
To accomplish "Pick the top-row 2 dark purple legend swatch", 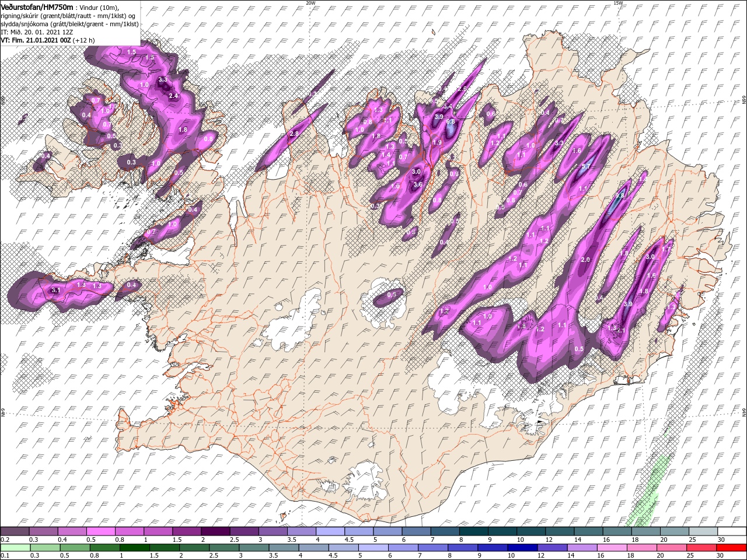I will [215, 531].
